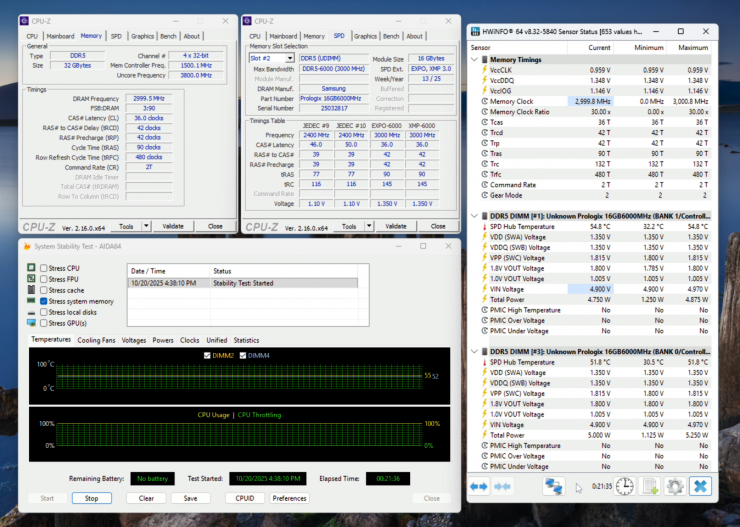Screen dimensions: 740x527
Task: Click the HWiNFO clock reset timer icon
Action: 624,486
